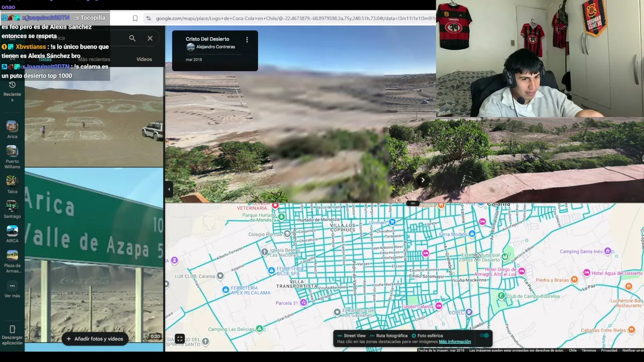Open the AIRCA entry in the sidebar
The image size is (644, 362).
click(12, 234)
